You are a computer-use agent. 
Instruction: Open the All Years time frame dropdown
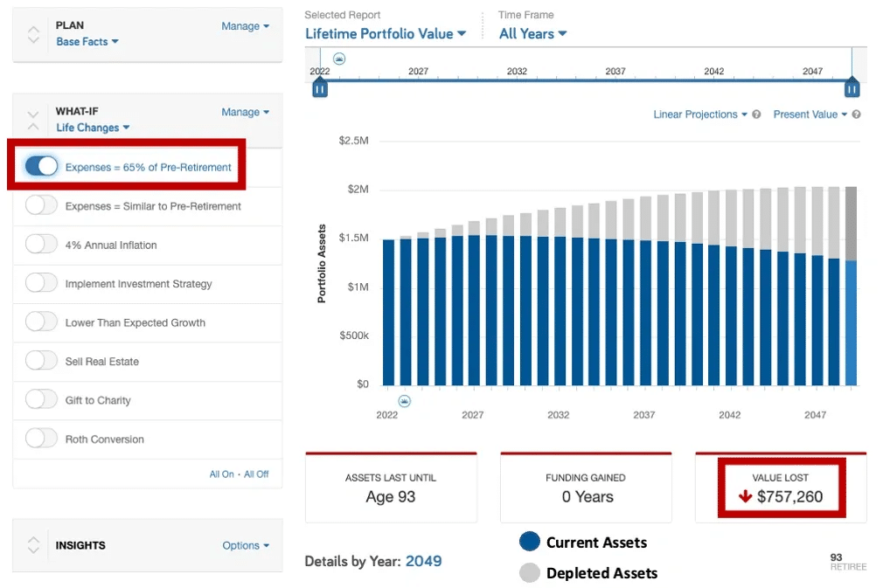click(532, 34)
